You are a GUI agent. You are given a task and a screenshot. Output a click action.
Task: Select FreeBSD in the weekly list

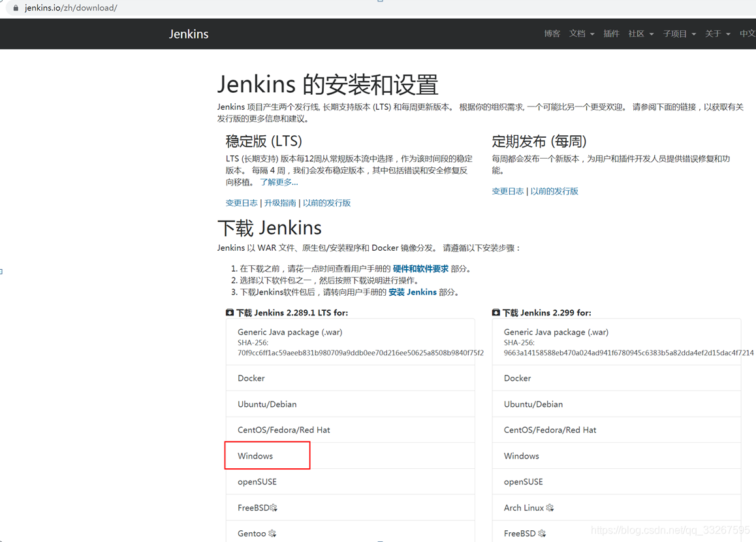617,532
